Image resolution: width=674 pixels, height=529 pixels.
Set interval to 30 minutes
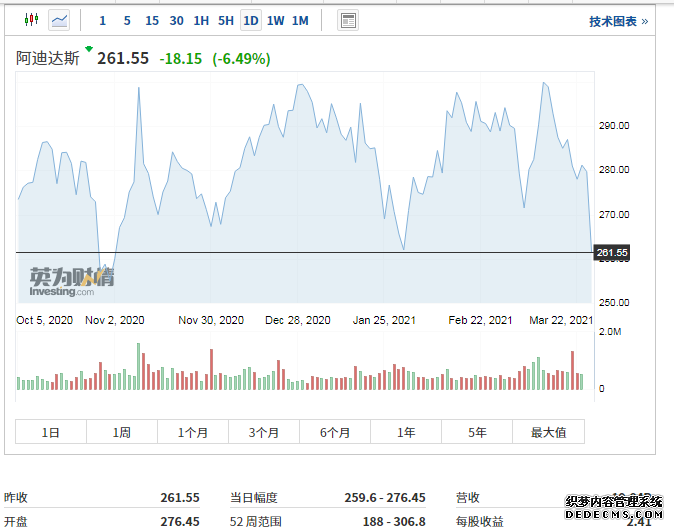coord(176,21)
